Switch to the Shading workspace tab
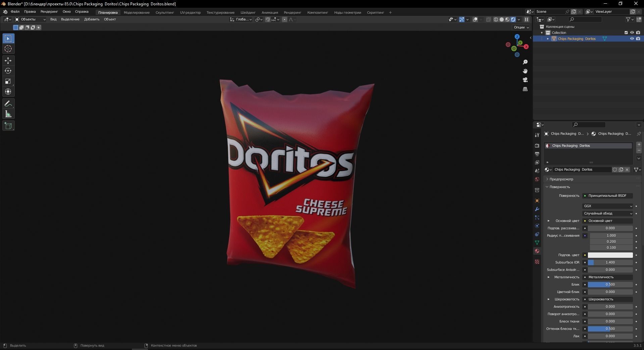The height and width of the screenshot is (350, 644). coord(248,12)
